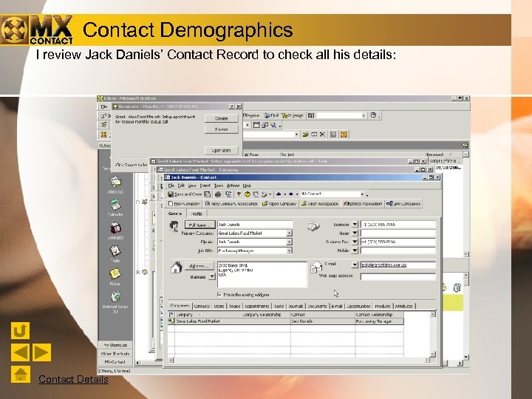Click the house address icon

tap(176, 267)
